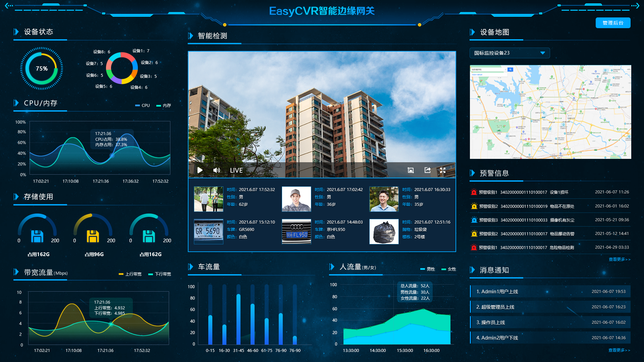Click the LIVE indicator on video

pos(236,170)
